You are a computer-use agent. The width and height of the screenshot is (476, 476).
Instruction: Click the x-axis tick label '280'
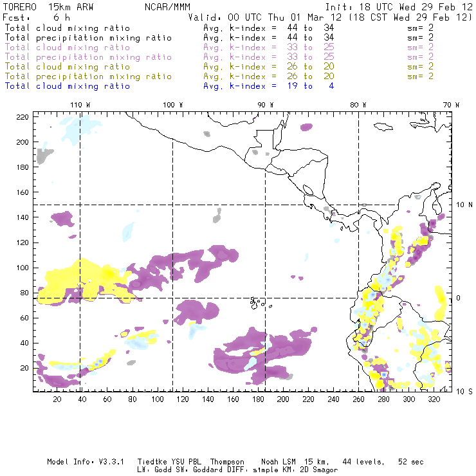pyautogui.click(x=384, y=399)
